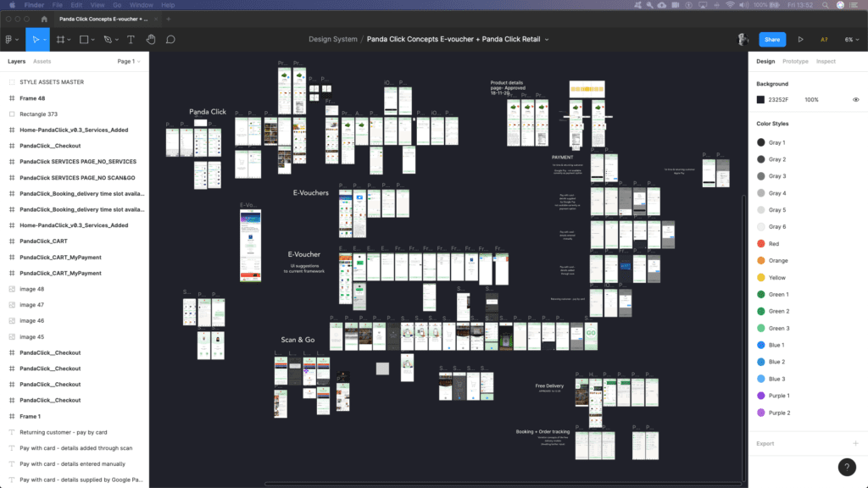Click the Background color swatch
This screenshot has height=488, width=868.
tap(760, 100)
